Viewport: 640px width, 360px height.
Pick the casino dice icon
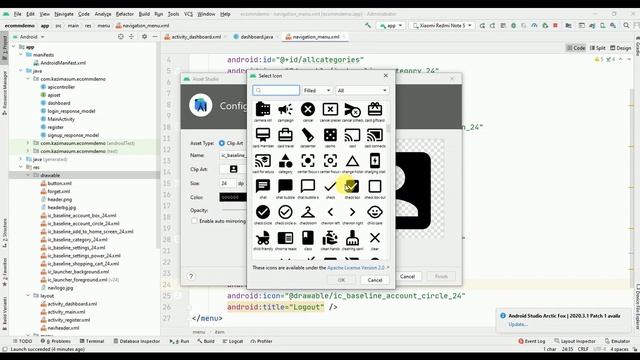coord(330,135)
